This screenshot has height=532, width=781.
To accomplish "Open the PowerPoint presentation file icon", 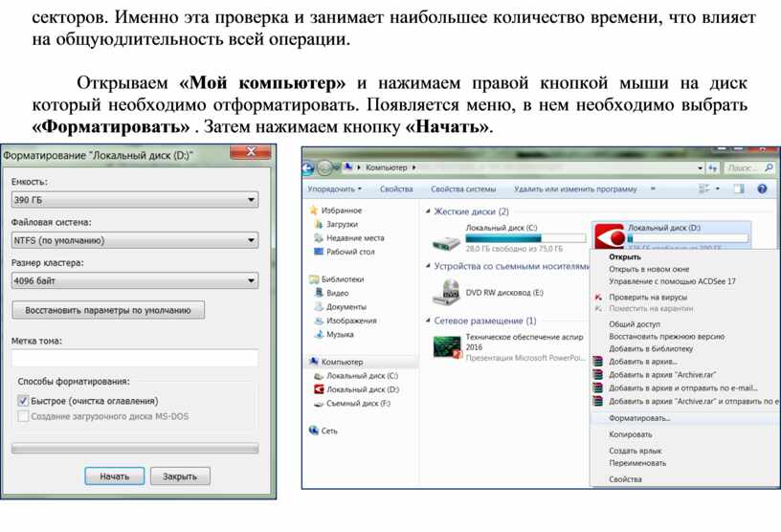I will pos(446,346).
